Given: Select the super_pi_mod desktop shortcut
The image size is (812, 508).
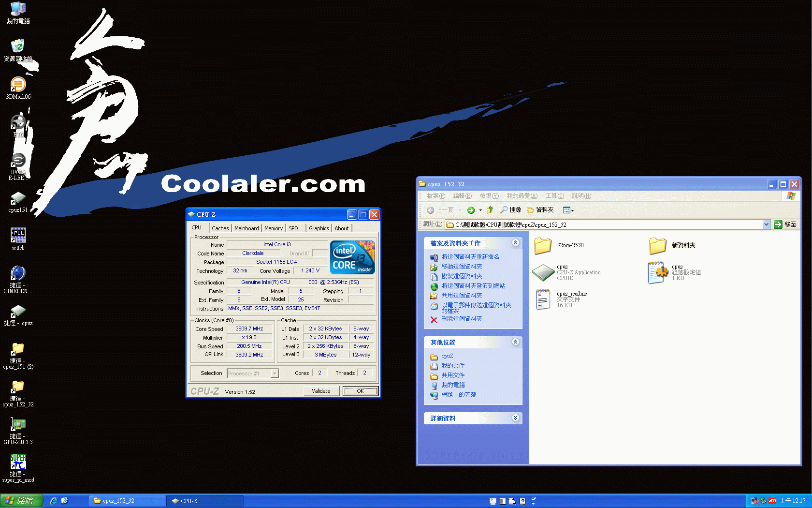Looking at the screenshot, I should [x=18, y=468].
